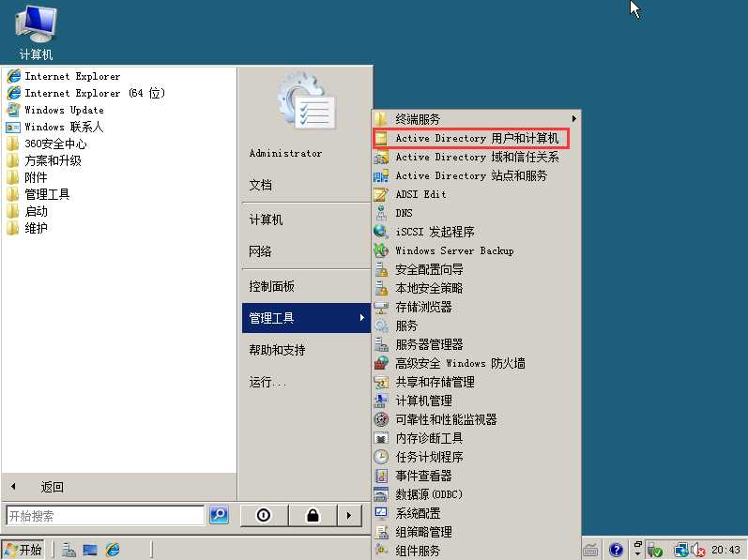The image size is (748, 560).
Task: Click the power button
Action: click(x=264, y=515)
